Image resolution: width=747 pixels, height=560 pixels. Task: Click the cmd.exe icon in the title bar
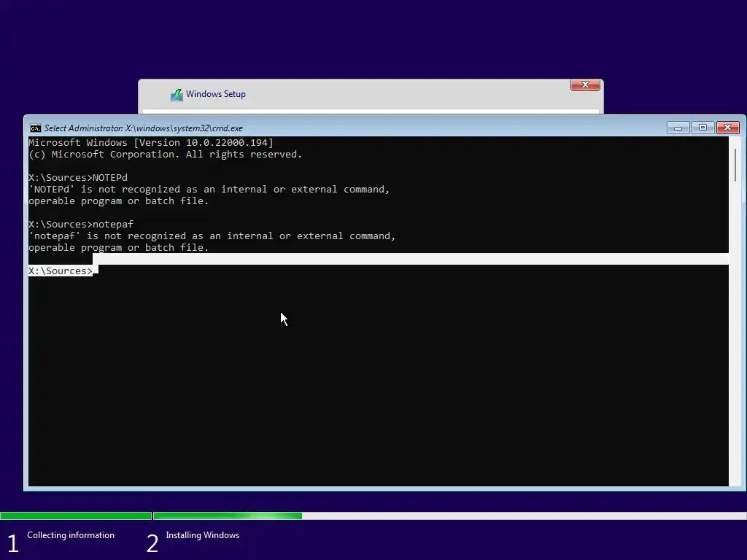coord(35,128)
